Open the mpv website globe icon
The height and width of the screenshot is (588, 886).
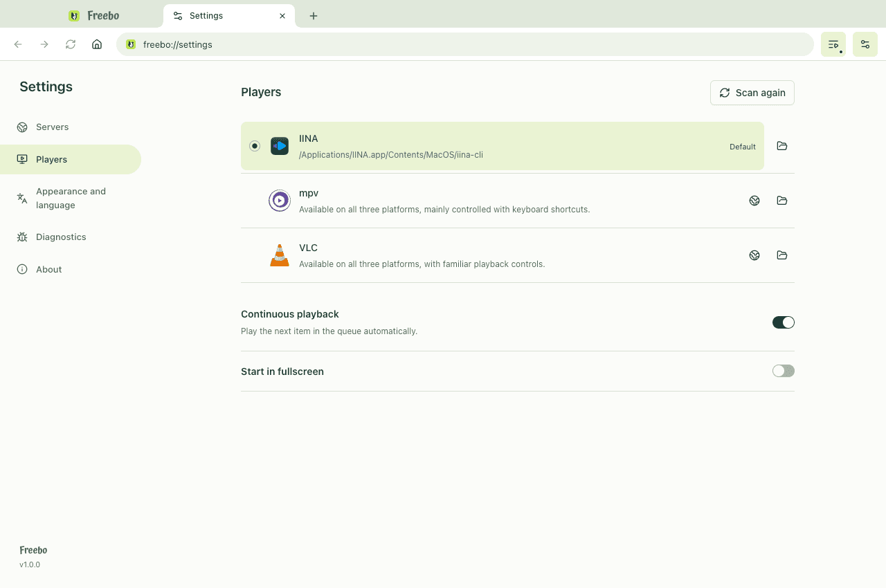tap(754, 201)
